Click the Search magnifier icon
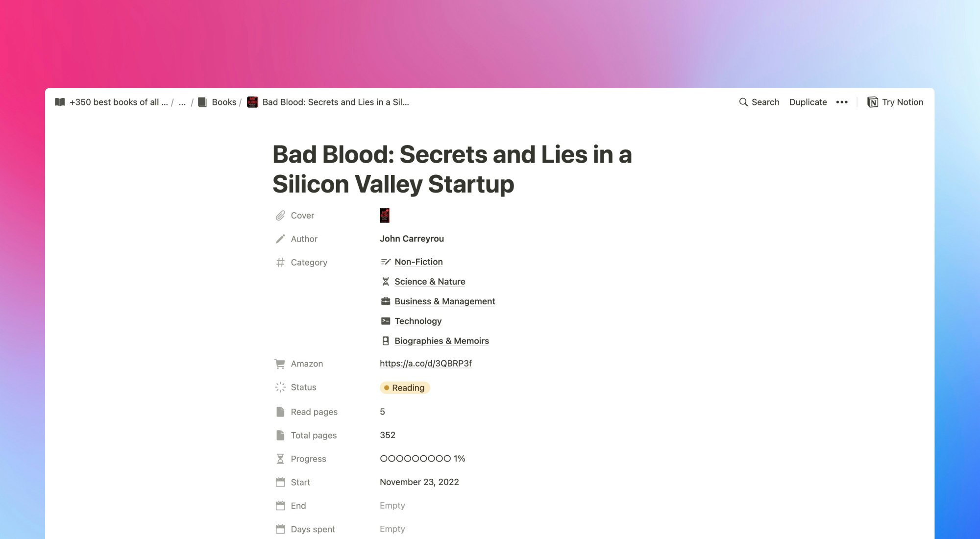 tap(743, 102)
